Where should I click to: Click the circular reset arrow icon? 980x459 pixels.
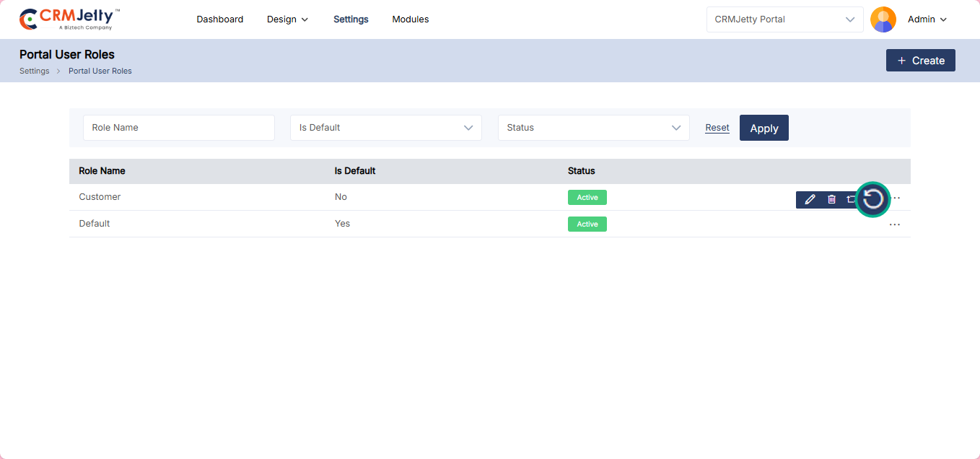coord(873,198)
